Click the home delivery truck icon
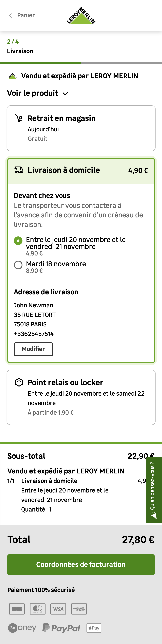Viewport: 162px width, 644px height. tap(19, 170)
